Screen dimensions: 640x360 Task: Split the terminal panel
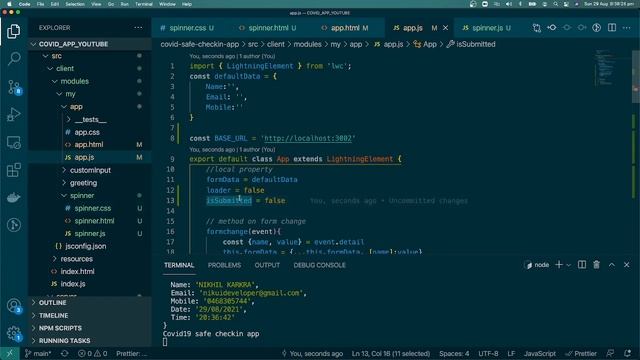[582, 265]
